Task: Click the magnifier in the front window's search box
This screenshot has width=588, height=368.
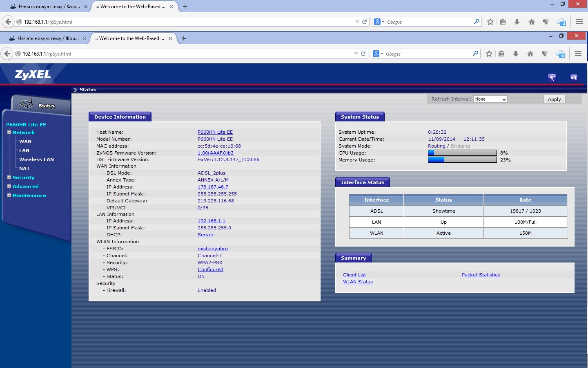Action: pyautogui.click(x=475, y=54)
